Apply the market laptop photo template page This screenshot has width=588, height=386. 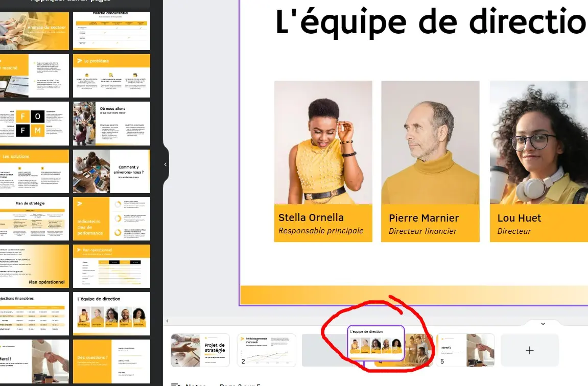tap(35, 76)
